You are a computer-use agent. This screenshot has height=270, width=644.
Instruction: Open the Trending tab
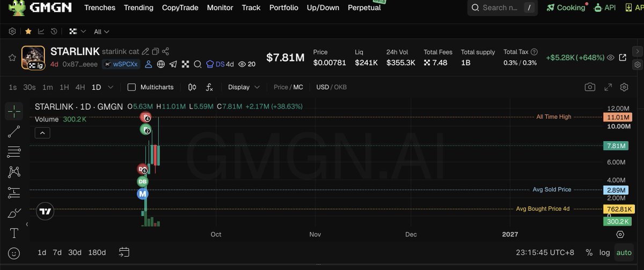coord(138,8)
